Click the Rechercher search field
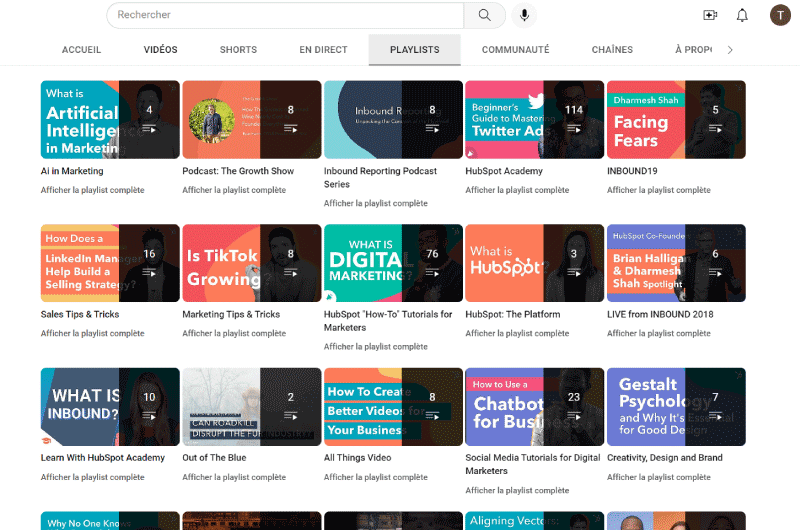The image size is (800, 530). click(x=285, y=15)
